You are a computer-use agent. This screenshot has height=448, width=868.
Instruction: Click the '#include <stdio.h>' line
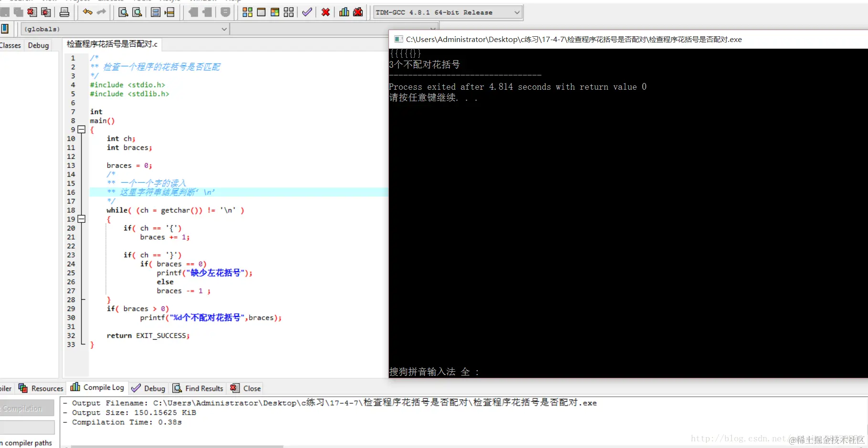127,85
